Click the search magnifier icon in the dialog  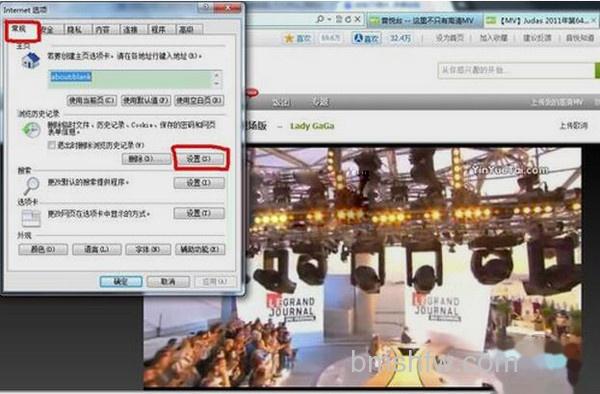(31, 186)
